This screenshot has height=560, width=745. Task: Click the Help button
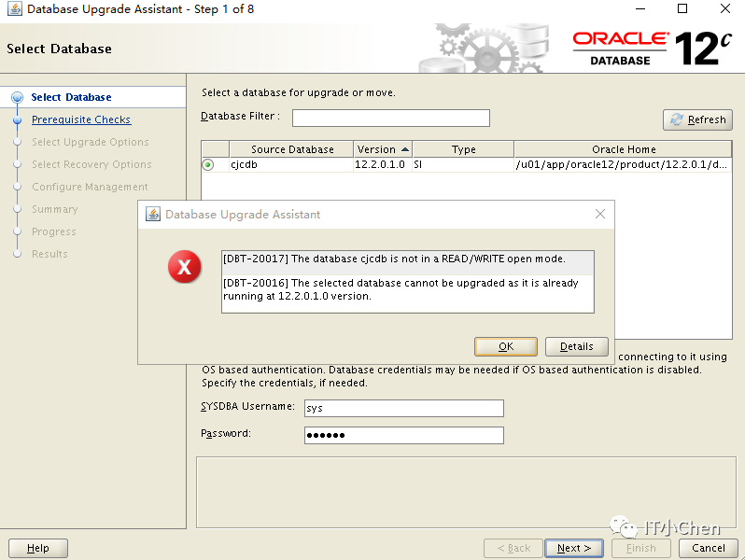click(x=38, y=548)
